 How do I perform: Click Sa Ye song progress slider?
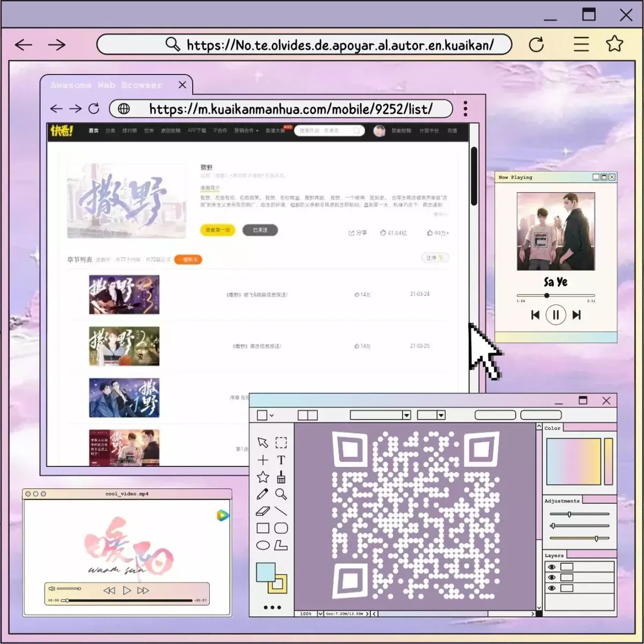coord(556,295)
